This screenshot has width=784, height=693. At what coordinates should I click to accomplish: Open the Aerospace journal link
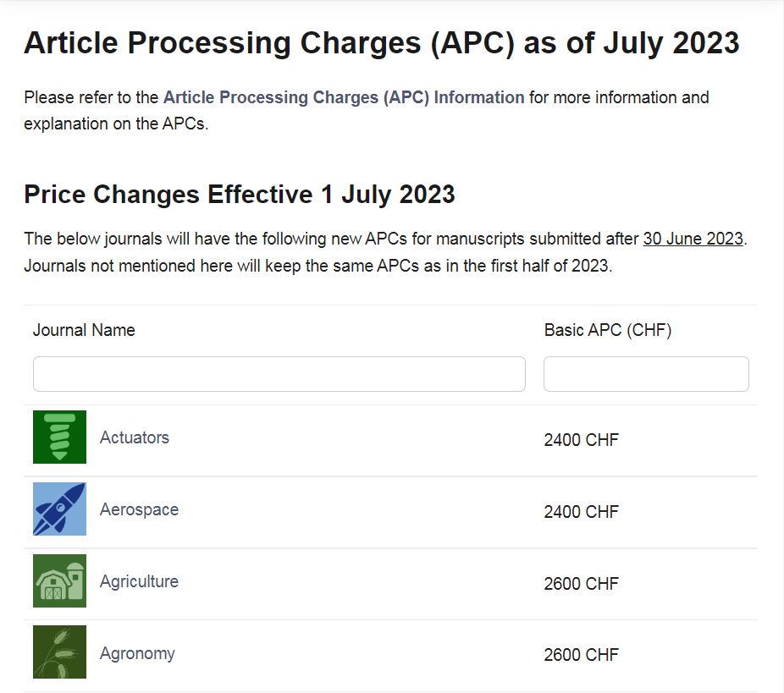coord(139,509)
